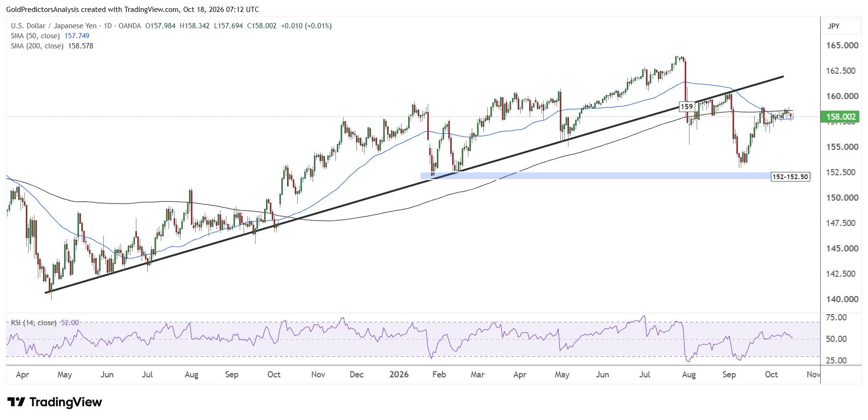Click the RSI 75.00 axis label
Screen dimensions: 868x420
pyautogui.click(x=836, y=318)
